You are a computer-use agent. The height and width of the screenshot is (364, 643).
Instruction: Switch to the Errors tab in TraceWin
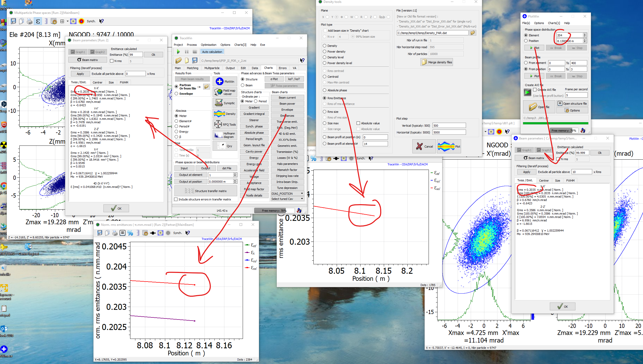[x=282, y=68]
